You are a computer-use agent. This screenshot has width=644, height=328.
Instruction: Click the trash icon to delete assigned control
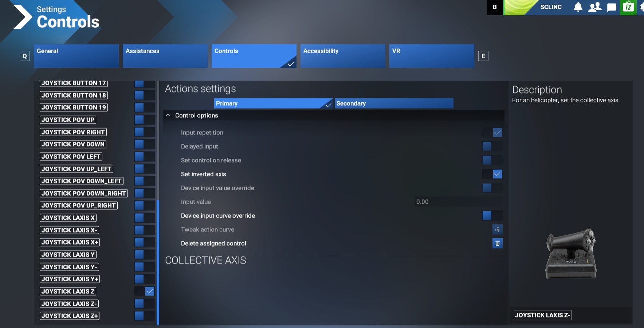pos(498,243)
